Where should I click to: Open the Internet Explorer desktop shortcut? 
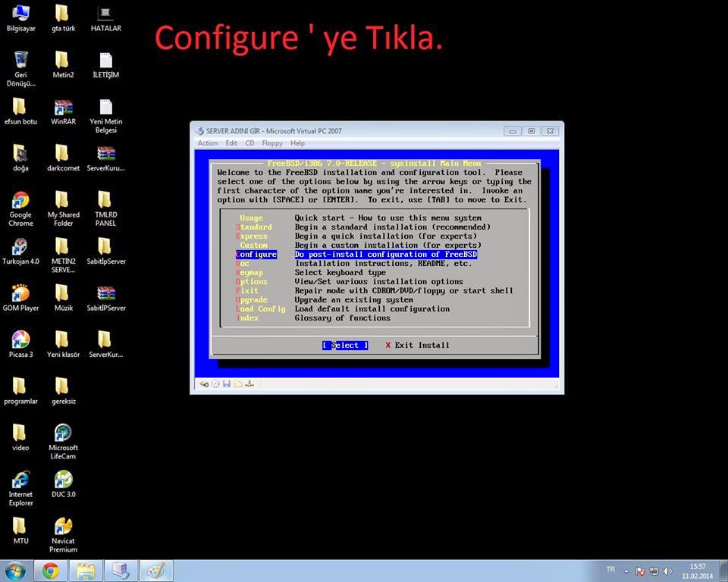pos(21,488)
